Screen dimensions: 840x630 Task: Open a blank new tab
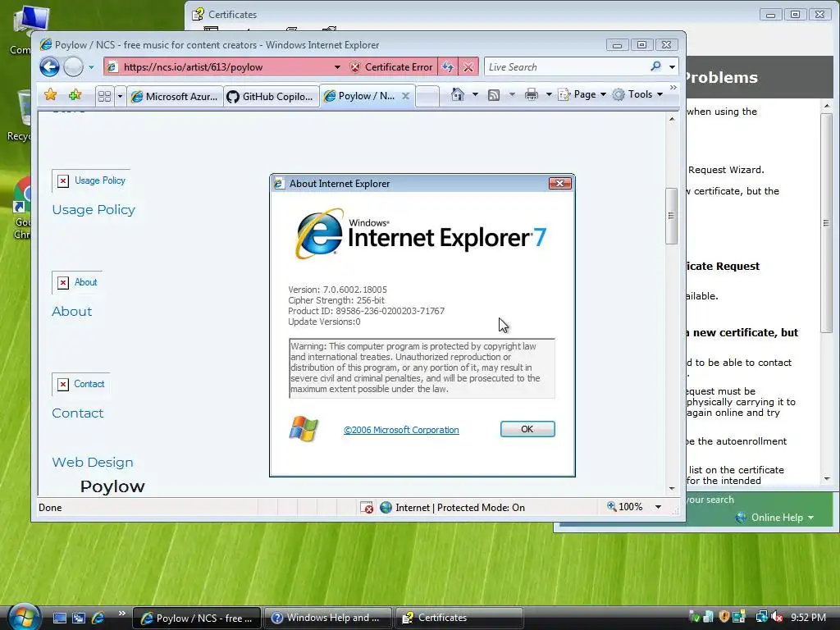[x=427, y=97]
